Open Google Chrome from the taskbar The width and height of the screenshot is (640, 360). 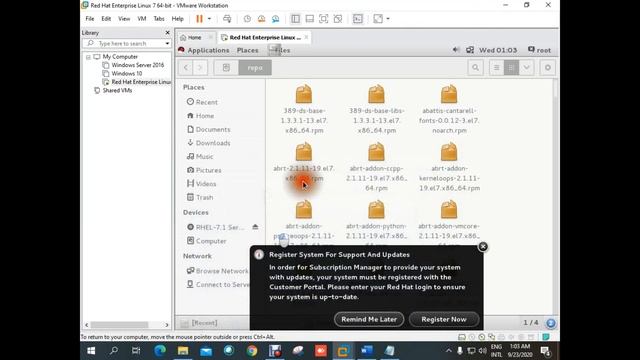(x=252, y=351)
